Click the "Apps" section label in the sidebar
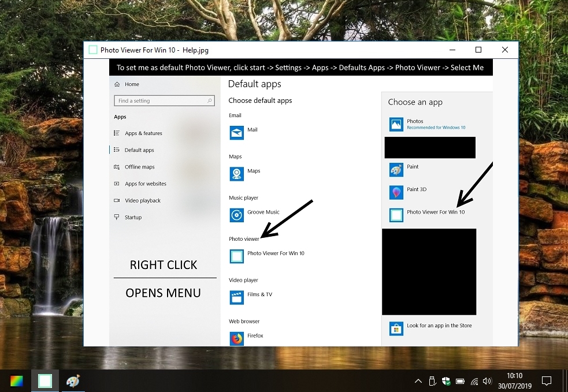 point(120,117)
